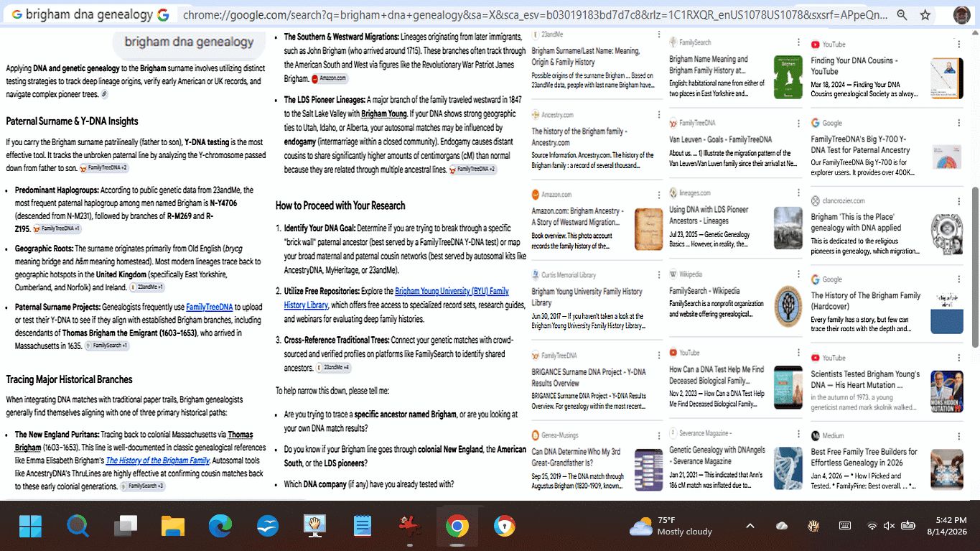Screen dimensions: 980x551
Task: Open the 'Scientists Tested Brigham Young's DNA' video thumbnail
Action: pyautogui.click(x=947, y=392)
